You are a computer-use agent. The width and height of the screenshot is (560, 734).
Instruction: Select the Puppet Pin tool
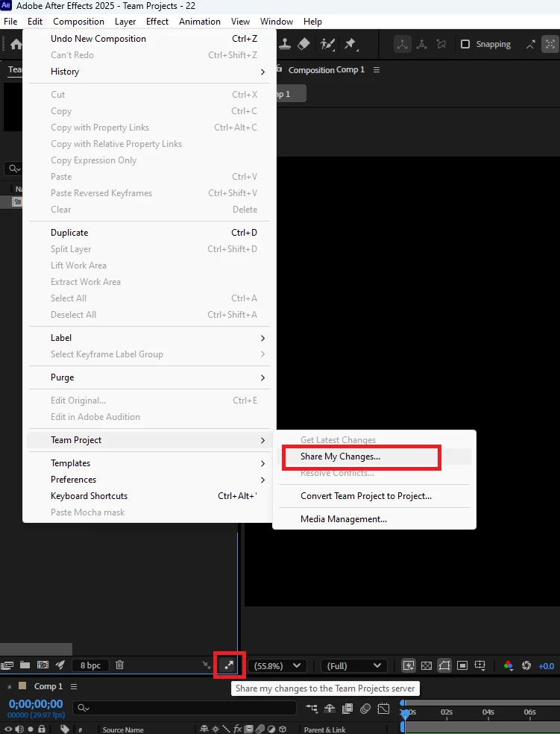point(350,44)
